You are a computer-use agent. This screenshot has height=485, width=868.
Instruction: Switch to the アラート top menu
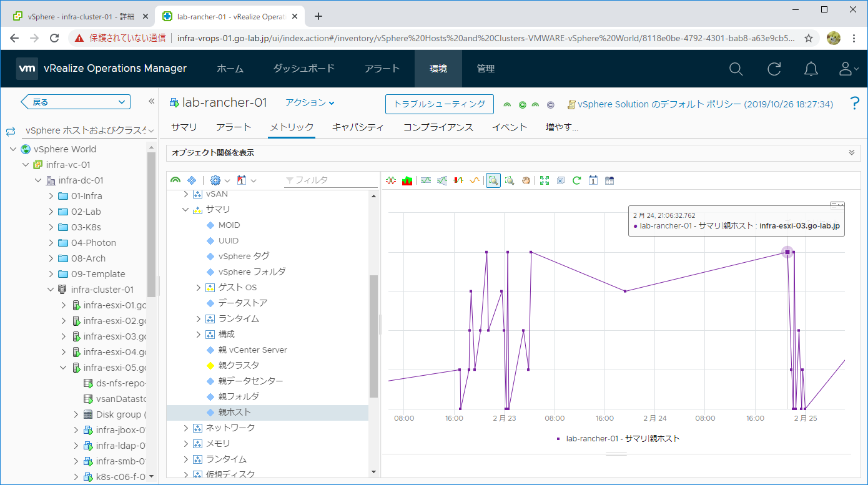382,69
